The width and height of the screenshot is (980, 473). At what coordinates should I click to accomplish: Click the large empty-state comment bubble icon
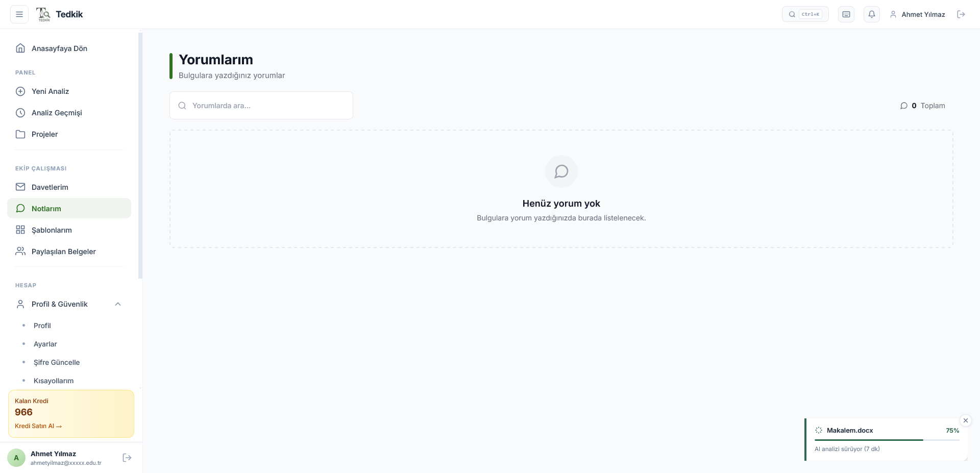coord(561,171)
